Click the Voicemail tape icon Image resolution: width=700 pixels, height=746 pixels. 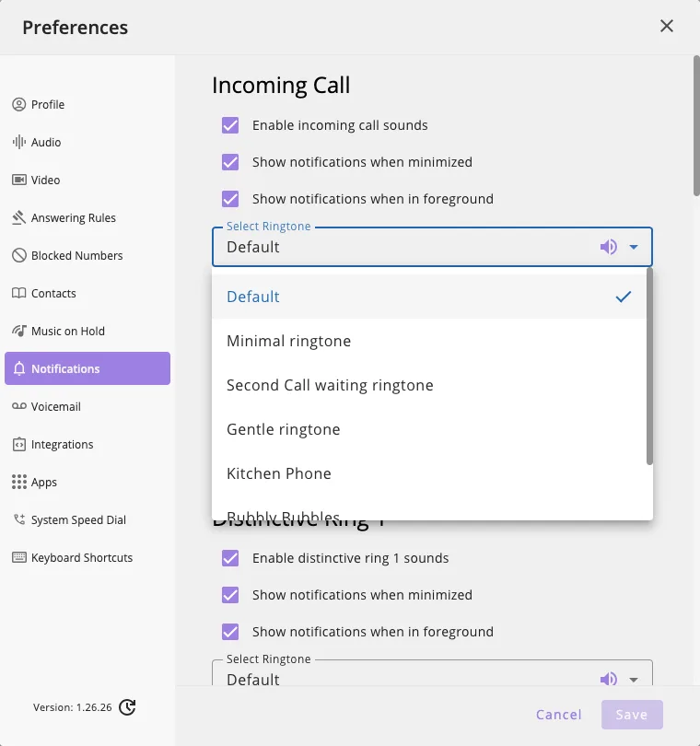19,406
